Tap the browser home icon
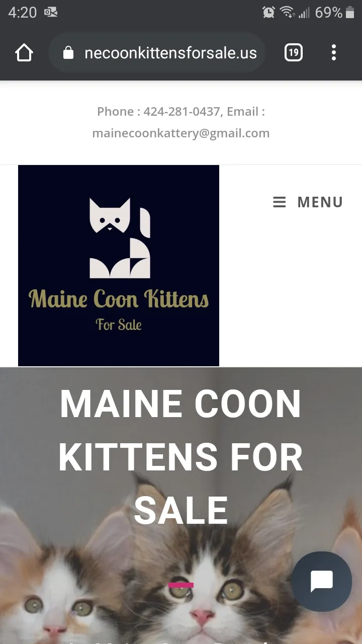 24,53
